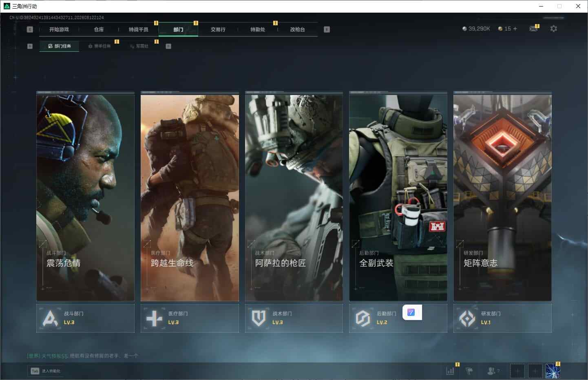Click the UID text at top left
The width and height of the screenshot is (588, 380).
click(57, 18)
